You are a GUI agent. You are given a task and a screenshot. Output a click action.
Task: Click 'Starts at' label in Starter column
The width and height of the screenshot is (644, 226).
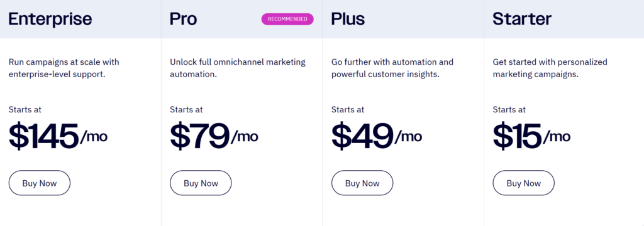coord(509,109)
